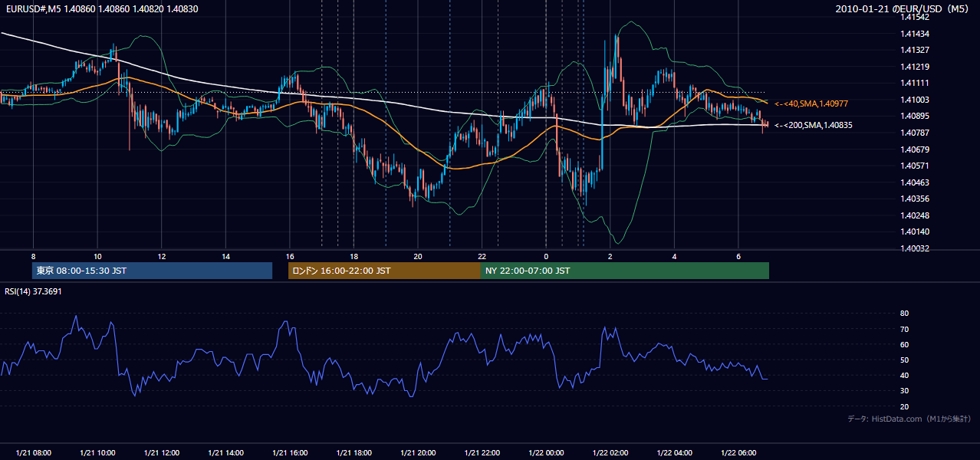980x460 pixels.
Task: Click the time axis label 1/21 18:00
Action: [354, 453]
